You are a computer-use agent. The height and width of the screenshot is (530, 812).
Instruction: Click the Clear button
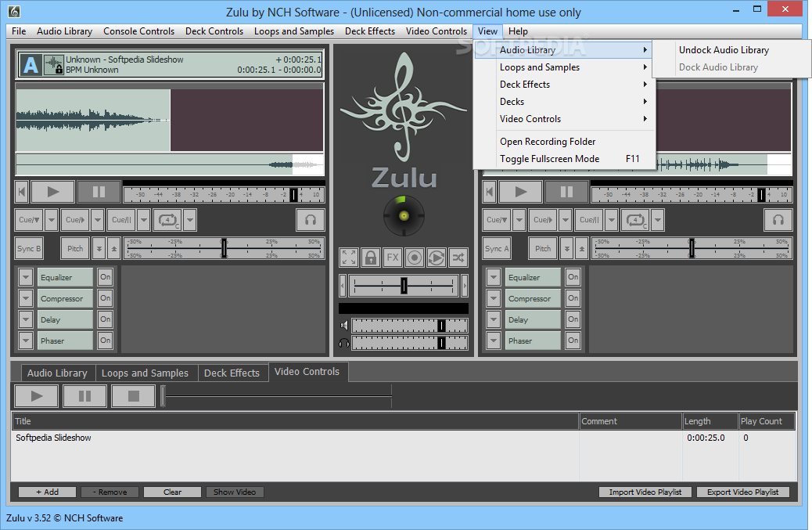(x=172, y=492)
